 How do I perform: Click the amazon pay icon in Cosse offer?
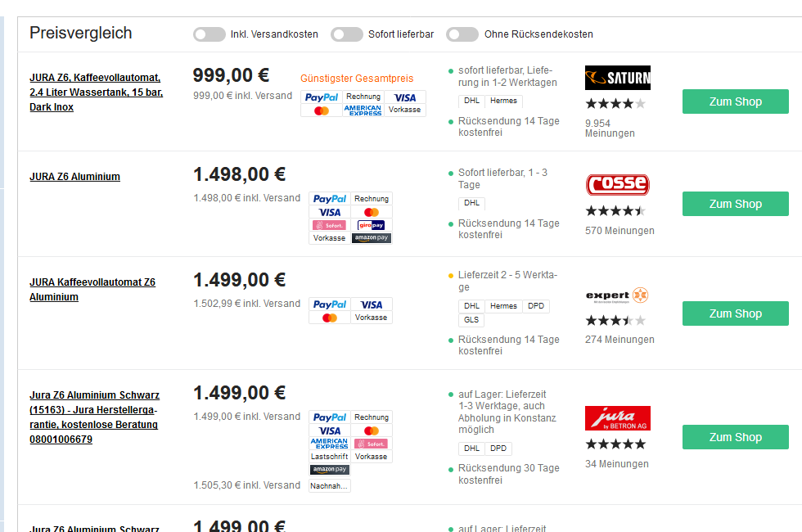(372, 238)
